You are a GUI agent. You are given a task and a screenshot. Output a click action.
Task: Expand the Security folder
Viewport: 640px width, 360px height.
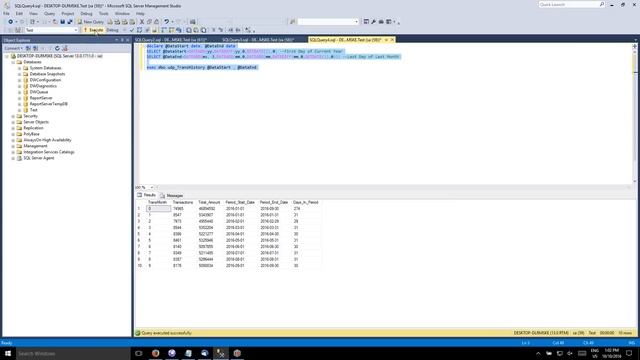(x=13, y=116)
